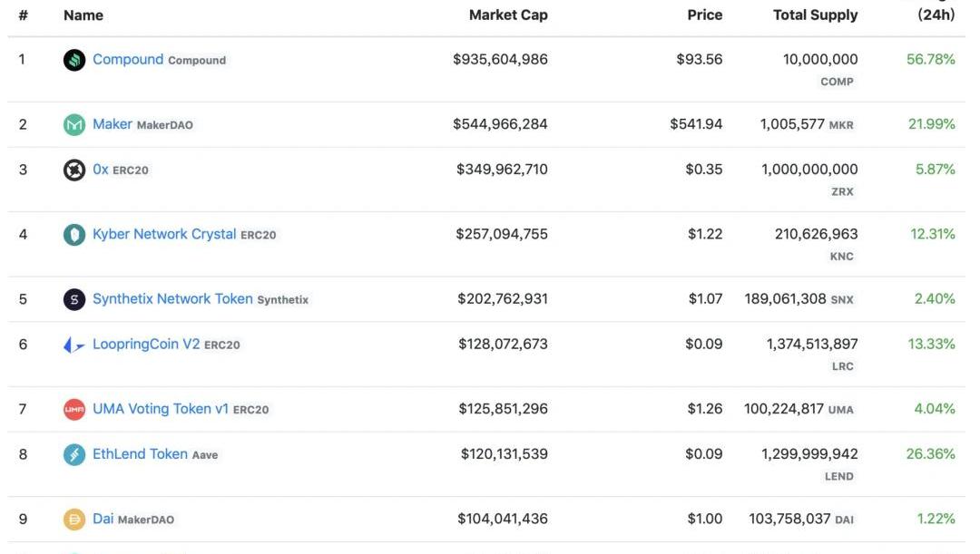Open the UMA Voting Token v1 link
Screen dimensions: 980x554
coord(161,409)
